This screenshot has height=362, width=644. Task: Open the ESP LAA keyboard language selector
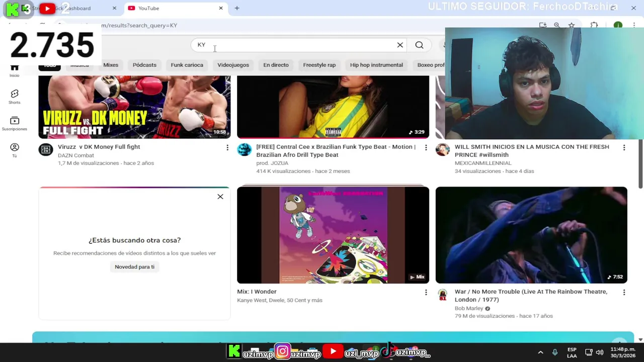(x=572, y=352)
